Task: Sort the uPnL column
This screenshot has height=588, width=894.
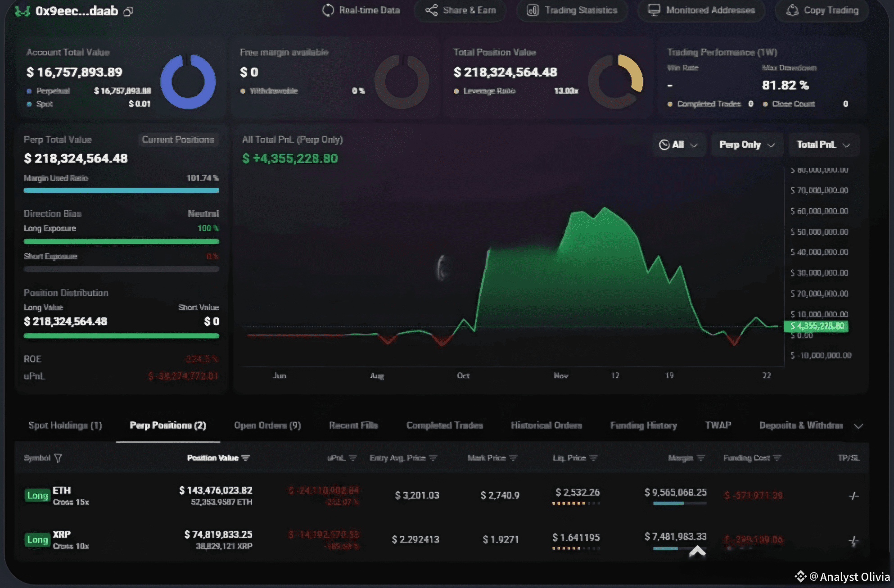Action: tap(352, 458)
